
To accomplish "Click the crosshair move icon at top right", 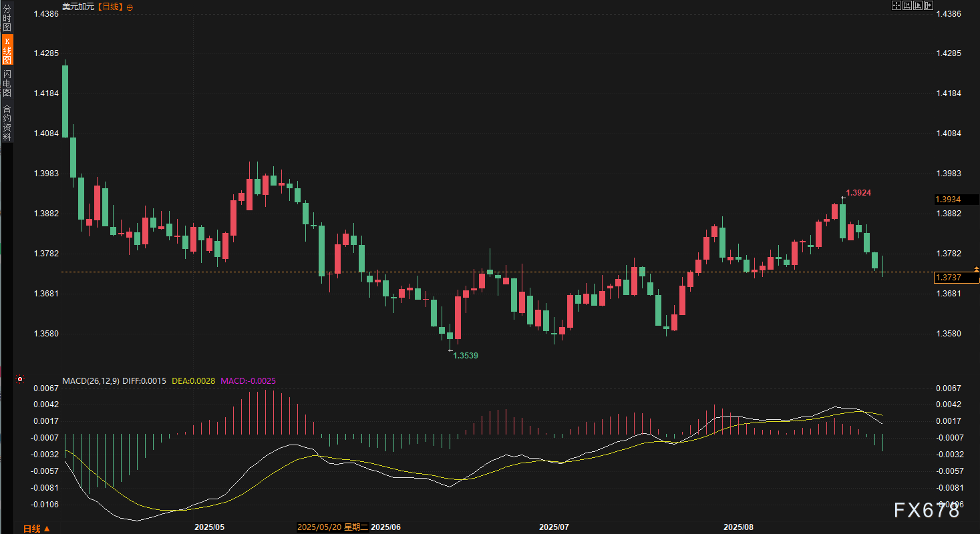I will click(896, 5).
